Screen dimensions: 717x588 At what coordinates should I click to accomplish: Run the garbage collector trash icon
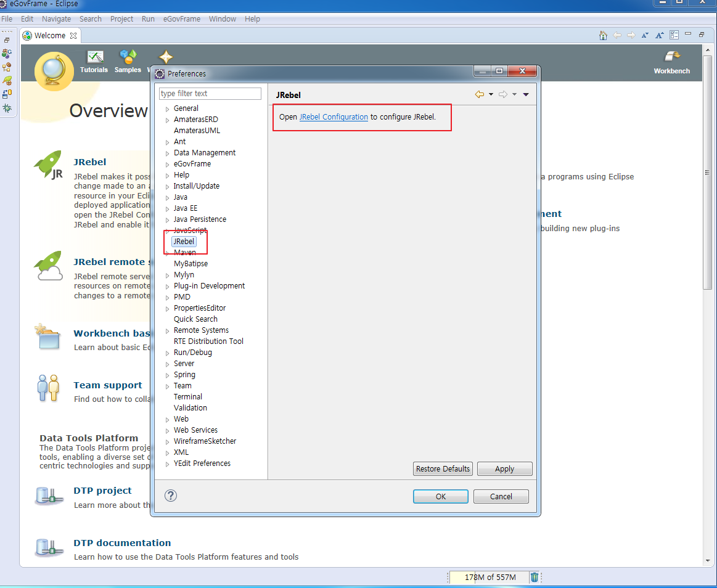coord(534,577)
